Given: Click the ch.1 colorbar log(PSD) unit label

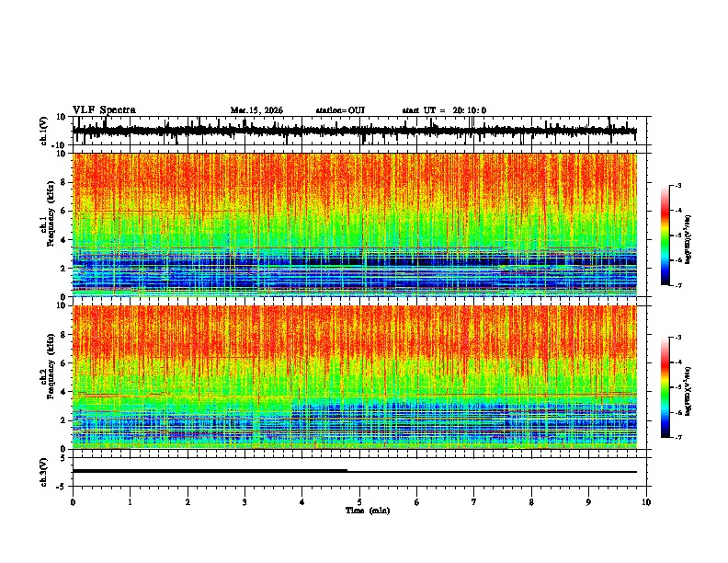Looking at the screenshot, I should click(x=688, y=240).
